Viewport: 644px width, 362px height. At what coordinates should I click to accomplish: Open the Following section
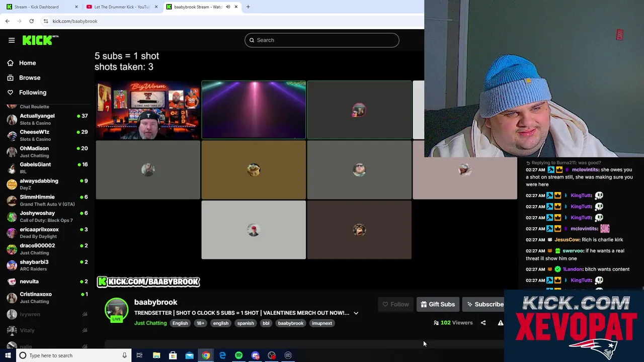click(x=33, y=93)
